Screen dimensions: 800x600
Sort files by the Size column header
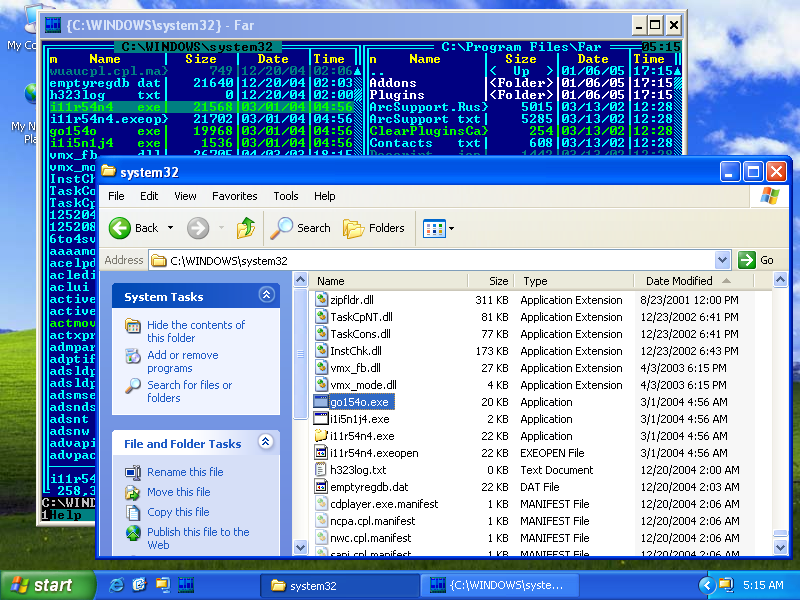490,281
